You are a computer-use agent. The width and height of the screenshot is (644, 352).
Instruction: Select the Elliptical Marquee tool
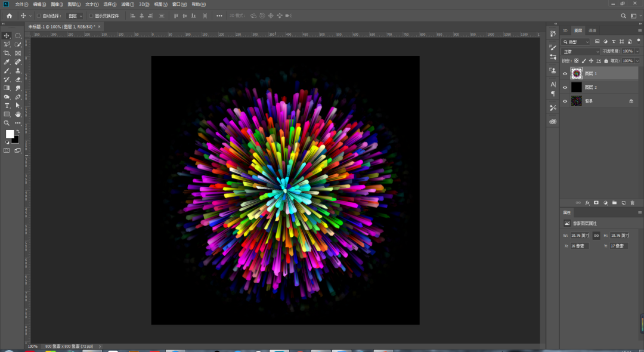click(x=18, y=36)
